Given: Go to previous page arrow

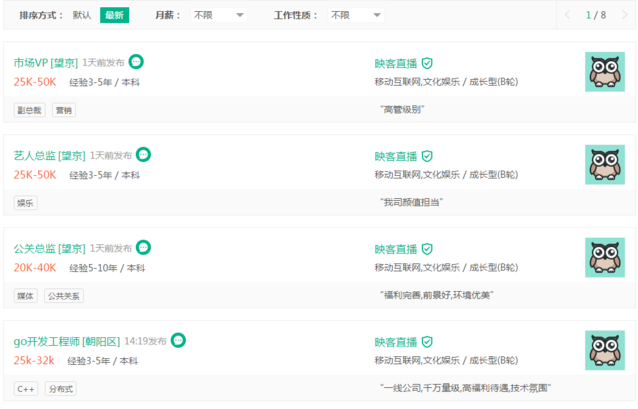Looking at the screenshot, I should 568,15.
